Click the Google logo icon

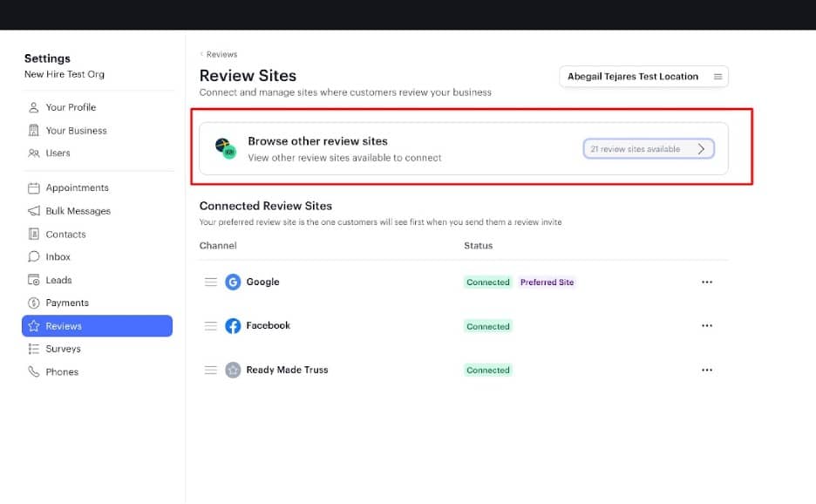[233, 282]
